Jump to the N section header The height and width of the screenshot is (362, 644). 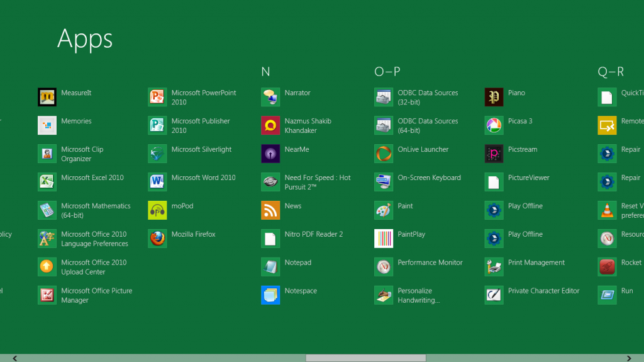[x=266, y=72]
